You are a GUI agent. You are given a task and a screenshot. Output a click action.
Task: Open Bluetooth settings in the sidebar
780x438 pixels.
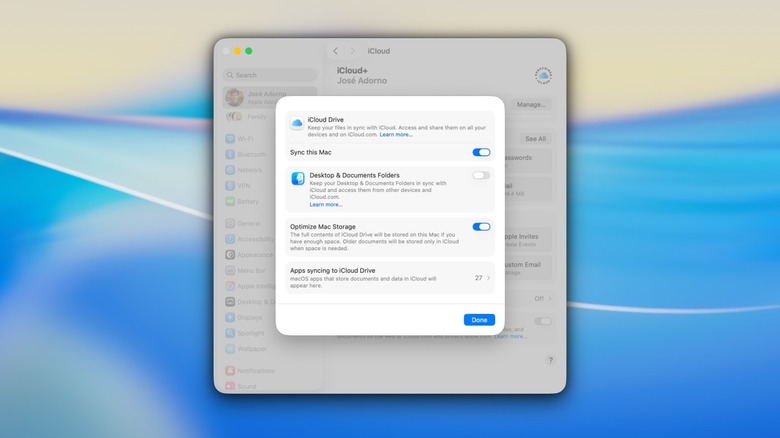(245, 154)
